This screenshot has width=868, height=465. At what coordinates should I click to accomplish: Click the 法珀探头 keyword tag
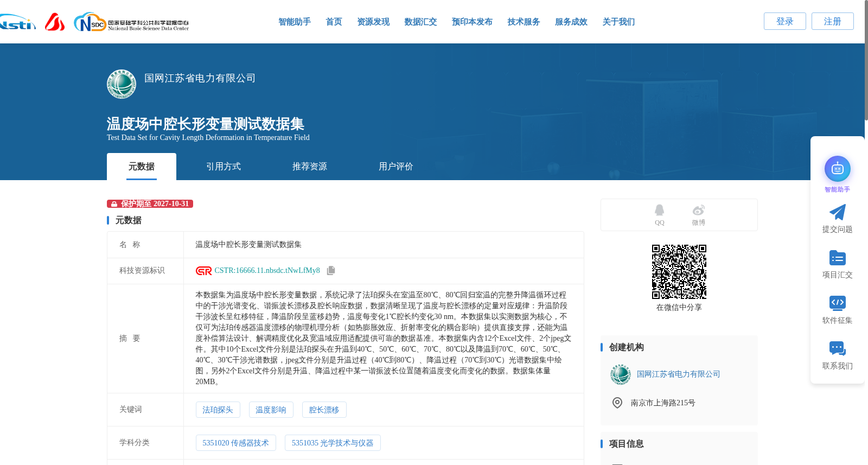click(x=218, y=410)
